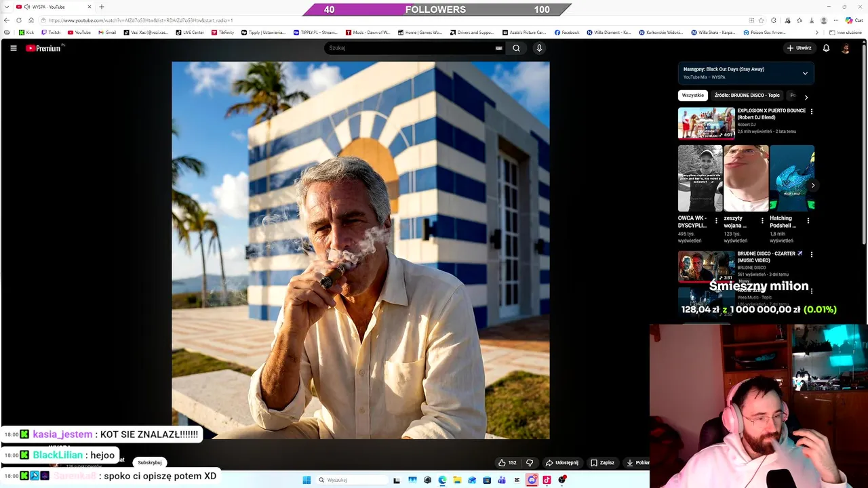Click the main video player image

coord(360,251)
